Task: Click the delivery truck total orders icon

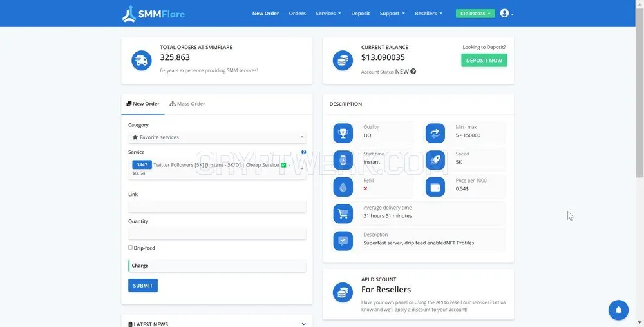Action: click(x=142, y=61)
